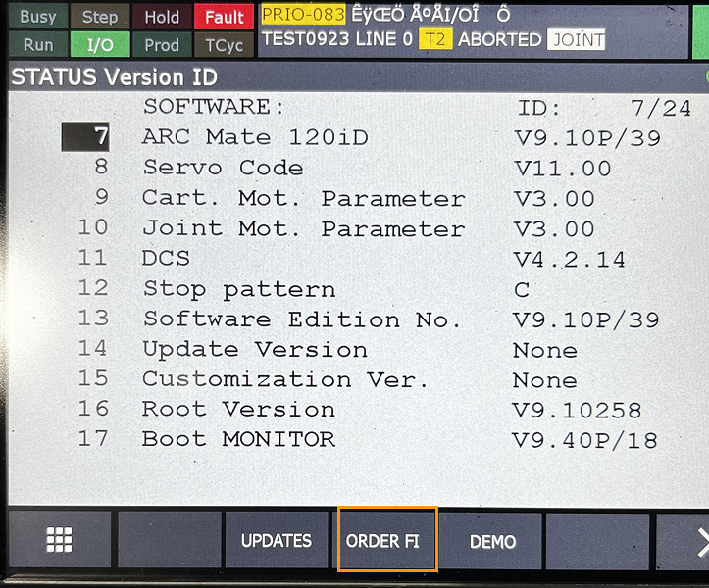This screenshot has height=588, width=709.
Task: Select the DCS row
Action: [x=352, y=258]
